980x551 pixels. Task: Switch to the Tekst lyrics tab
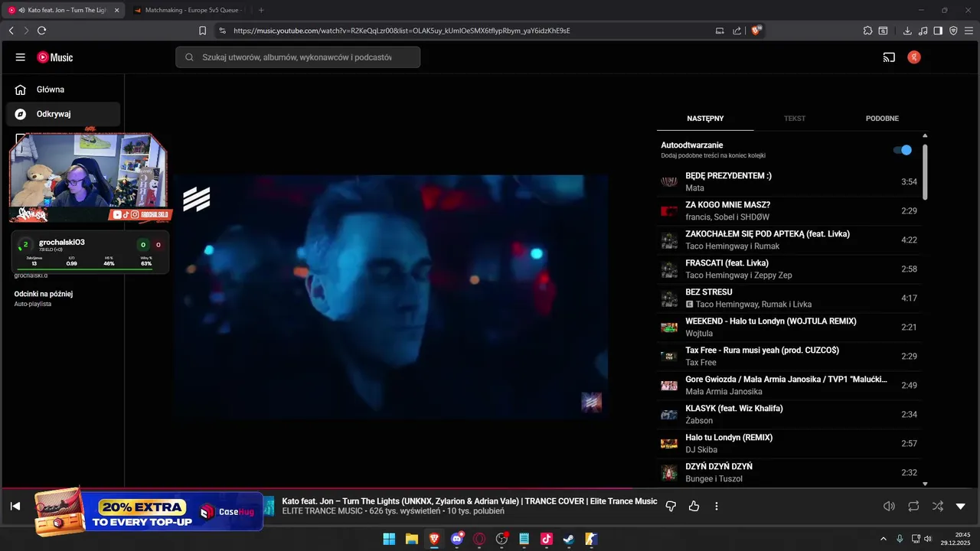795,119
